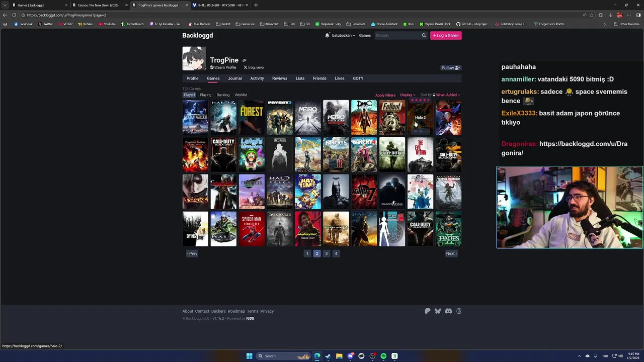This screenshot has width=644, height=362.
Task: Toggle the sort direction arrows icon
Action: click(434, 95)
